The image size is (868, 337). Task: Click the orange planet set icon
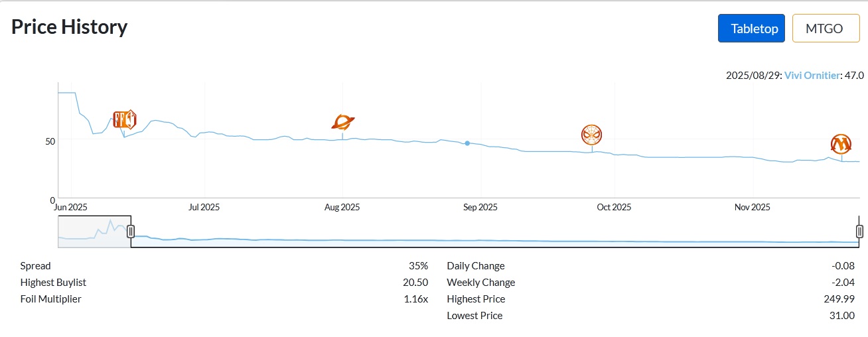coord(343,122)
